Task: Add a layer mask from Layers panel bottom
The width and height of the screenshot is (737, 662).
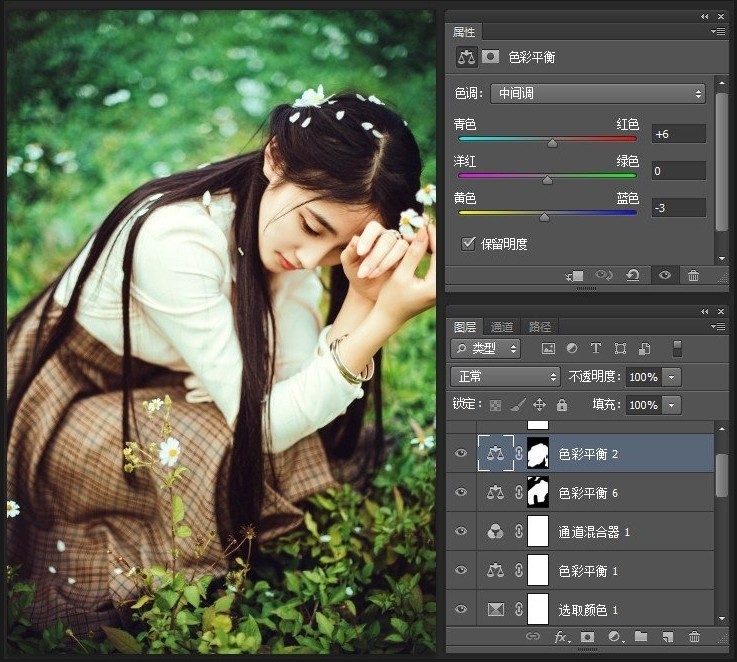Action: pyautogui.click(x=588, y=636)
